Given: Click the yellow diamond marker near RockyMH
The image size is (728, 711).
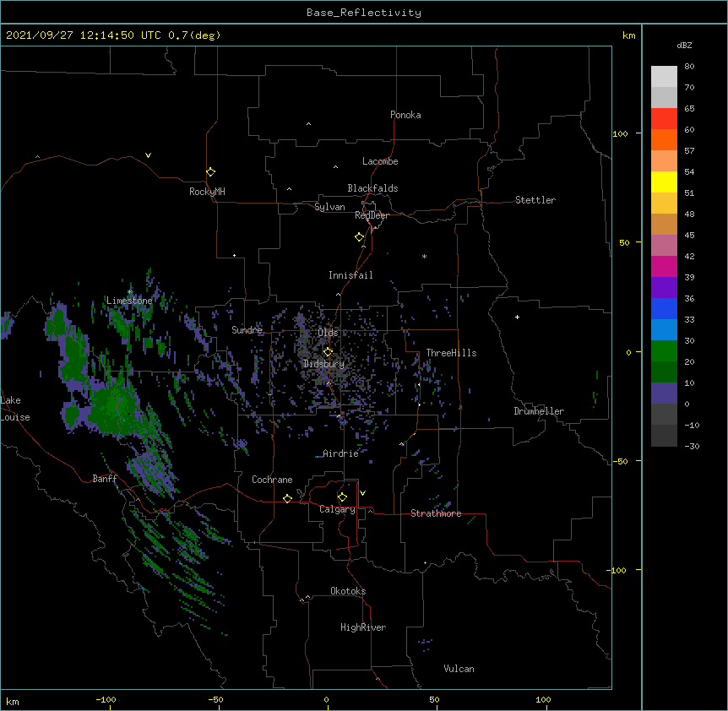Looking at the screenshot, I should click(211, 172).
